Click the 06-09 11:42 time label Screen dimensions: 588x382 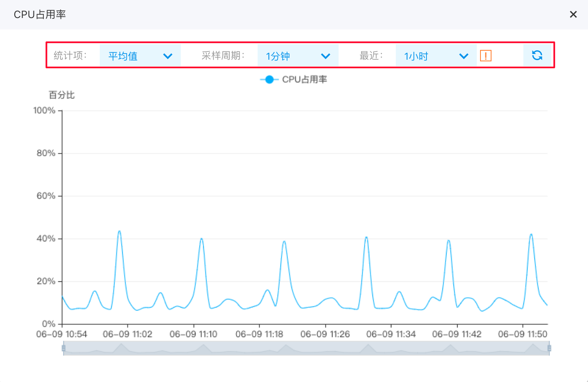pos(457,334)
